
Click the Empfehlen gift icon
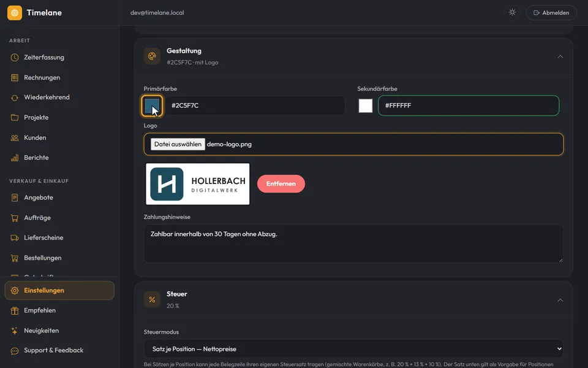pos(15,310)
